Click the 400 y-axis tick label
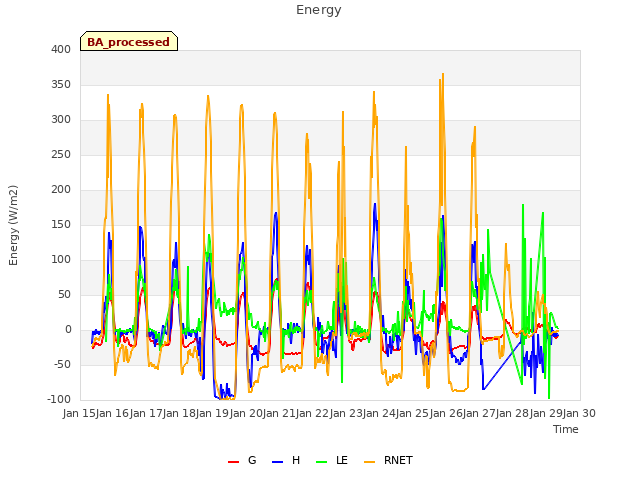 pyautogui.click(x=61, y=49)
